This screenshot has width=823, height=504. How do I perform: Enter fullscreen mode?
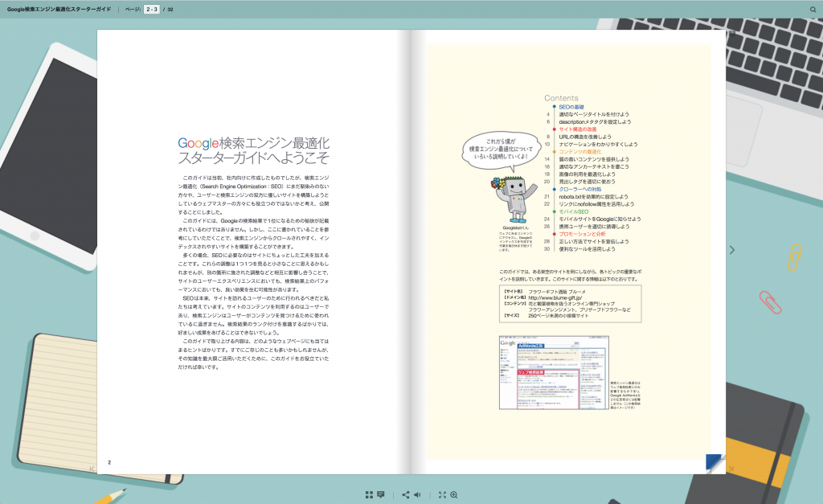click(442, 494)
